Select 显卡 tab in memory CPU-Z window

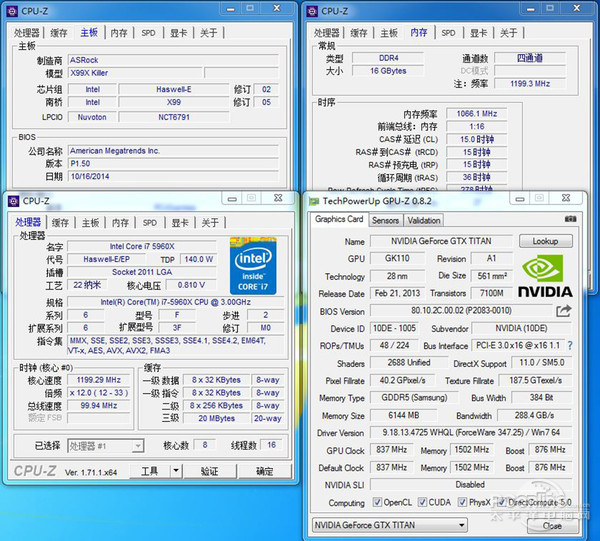(x=478, y=33)
